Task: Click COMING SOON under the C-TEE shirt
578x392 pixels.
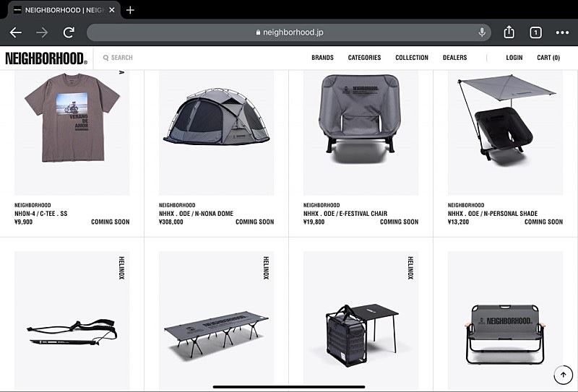Action: tap(111, 222)
